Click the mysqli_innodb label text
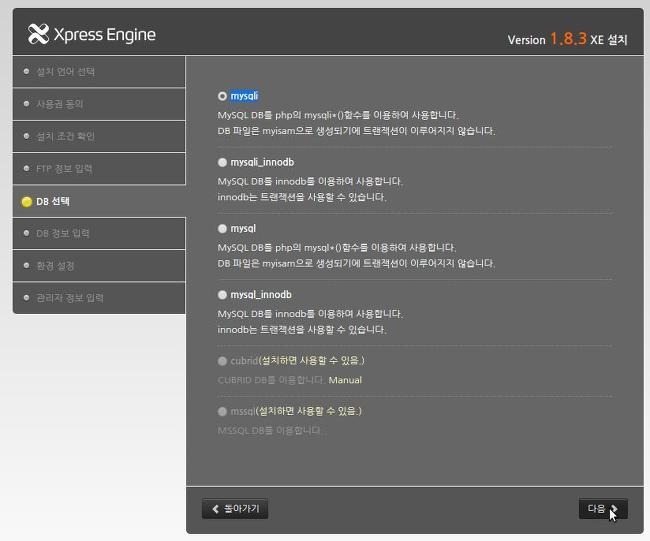This screenshot has width=650, height=541. point(262,163)
